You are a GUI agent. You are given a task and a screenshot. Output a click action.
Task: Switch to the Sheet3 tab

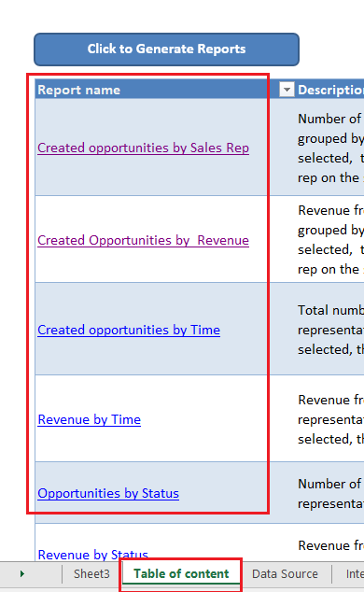(x=91, y=574)
